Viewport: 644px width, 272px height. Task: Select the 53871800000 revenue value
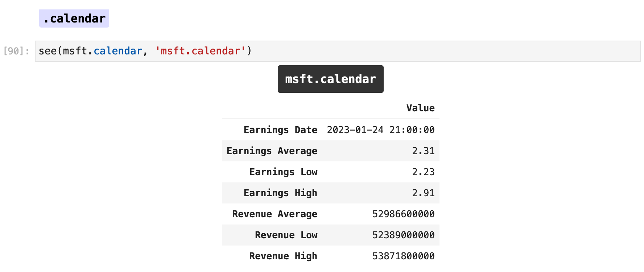coord(403,256)
